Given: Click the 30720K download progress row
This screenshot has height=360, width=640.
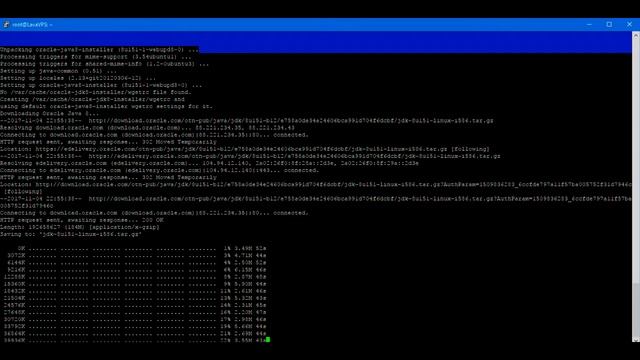Looking at the screenshot, I should tap(135, 319).
